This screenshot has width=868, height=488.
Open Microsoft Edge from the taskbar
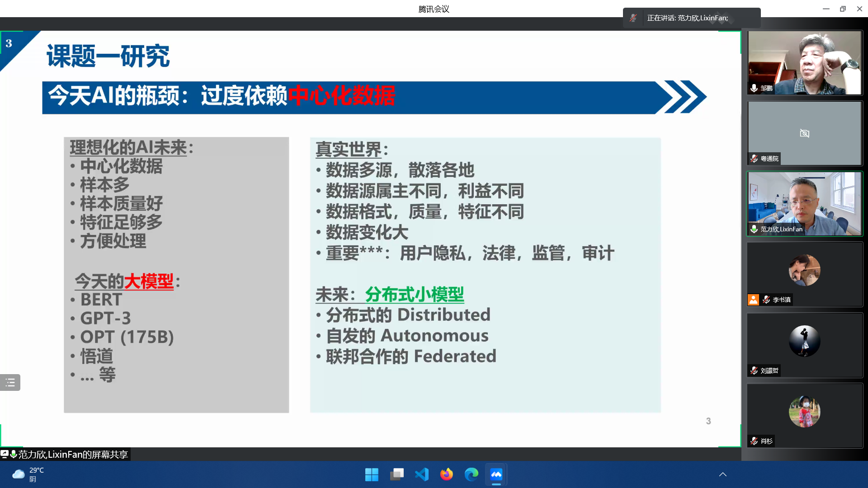471,474
